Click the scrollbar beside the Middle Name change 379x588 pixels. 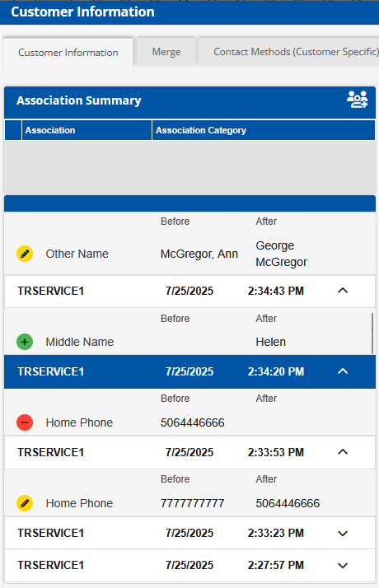[372, 334]
